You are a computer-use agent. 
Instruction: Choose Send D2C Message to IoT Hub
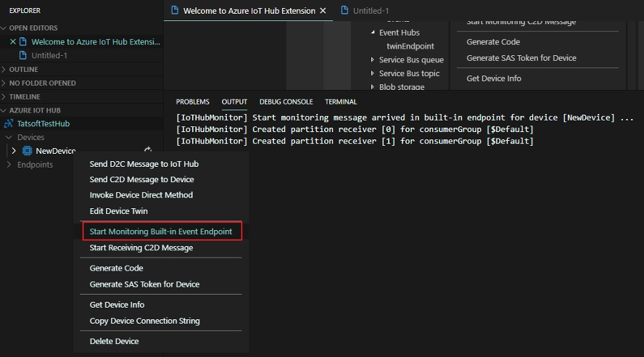pos(144,164)
